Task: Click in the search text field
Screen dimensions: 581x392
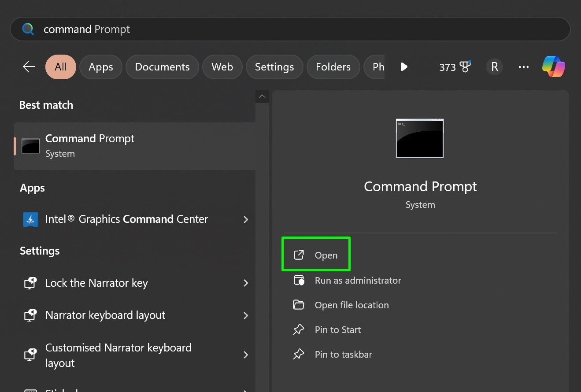Action: 290,29
